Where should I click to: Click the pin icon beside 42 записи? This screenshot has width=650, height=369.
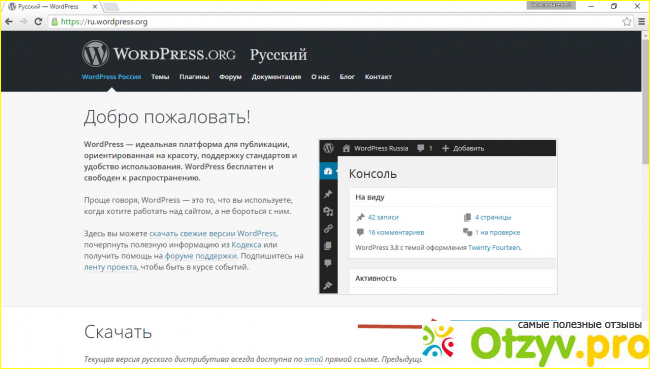(x=360, y=217)
